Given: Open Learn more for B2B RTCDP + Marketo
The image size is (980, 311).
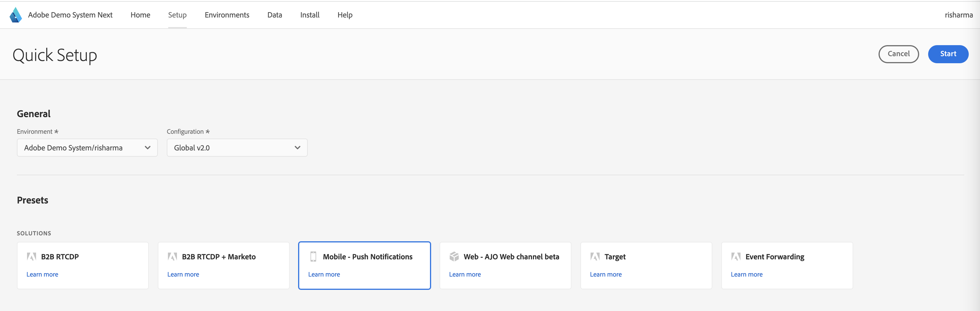Looking at the screenshot, I should point(183,274).
